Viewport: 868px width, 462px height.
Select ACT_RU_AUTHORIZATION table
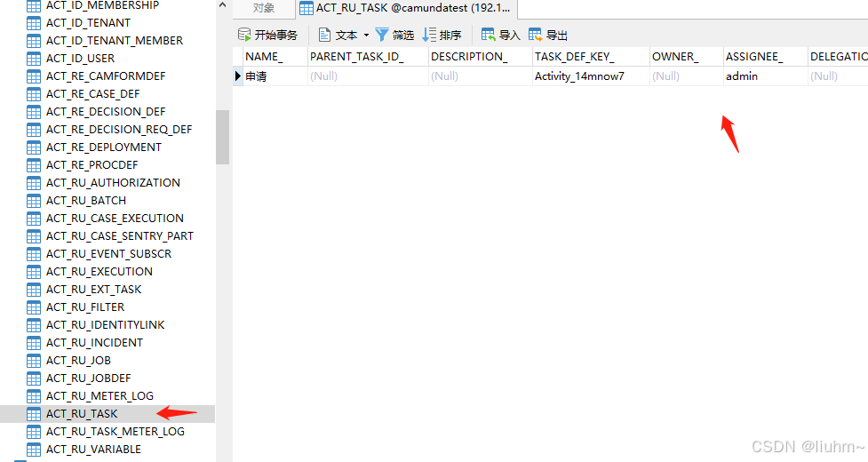tap(113, 183)
